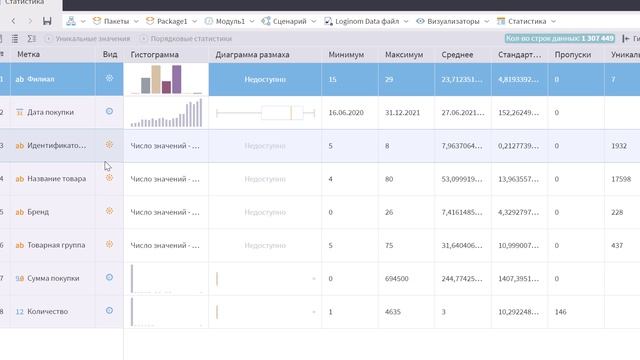
Task: Expand the Loginom Data файл dropdown arrow
Action: coord(406,21)
